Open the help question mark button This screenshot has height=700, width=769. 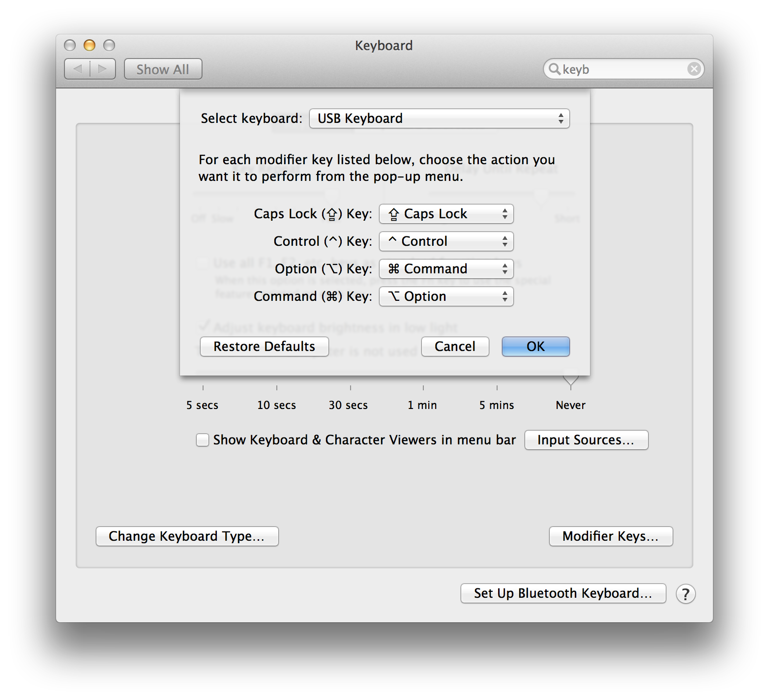685,594
